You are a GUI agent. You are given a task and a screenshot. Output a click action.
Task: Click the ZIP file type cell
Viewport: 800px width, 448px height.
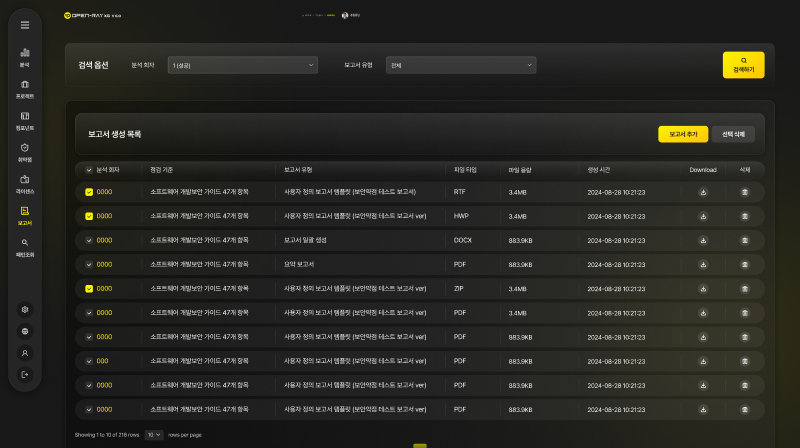click(458, 289)
